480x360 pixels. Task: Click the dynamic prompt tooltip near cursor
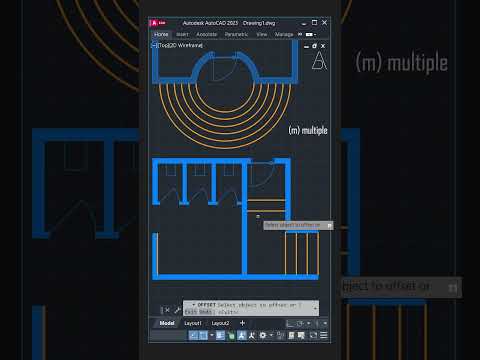[x=298, y=226]
